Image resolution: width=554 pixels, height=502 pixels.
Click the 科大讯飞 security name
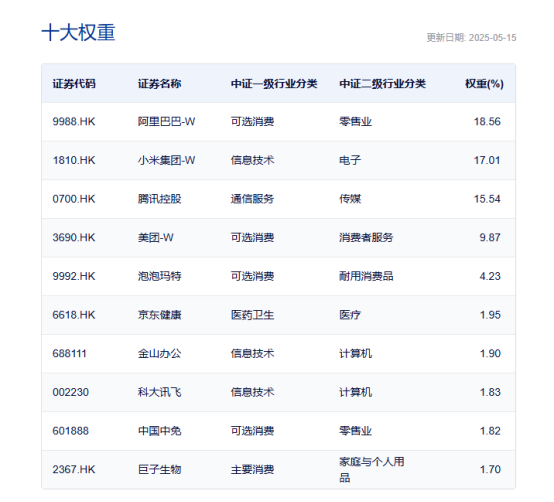(x=159, y=392)
